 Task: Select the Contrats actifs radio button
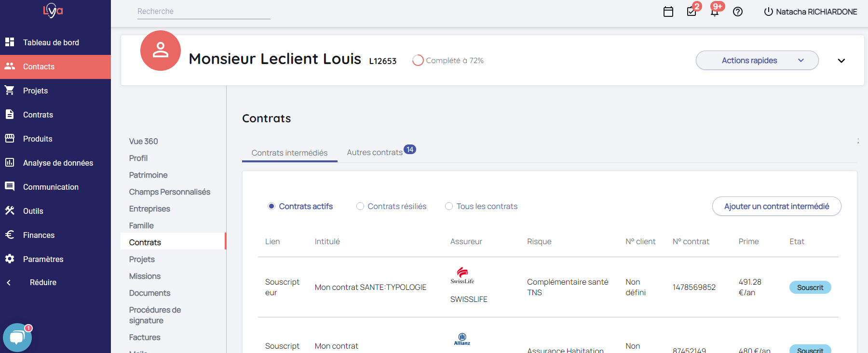tap(271, 207)
